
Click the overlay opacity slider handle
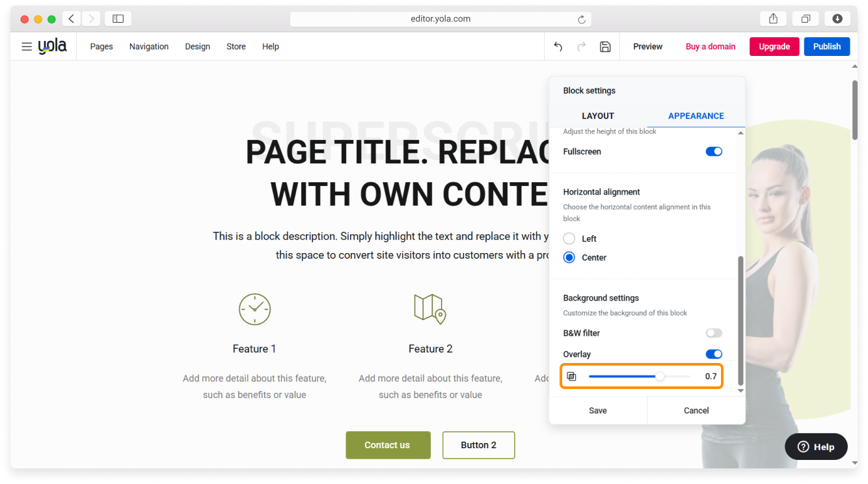660,377
